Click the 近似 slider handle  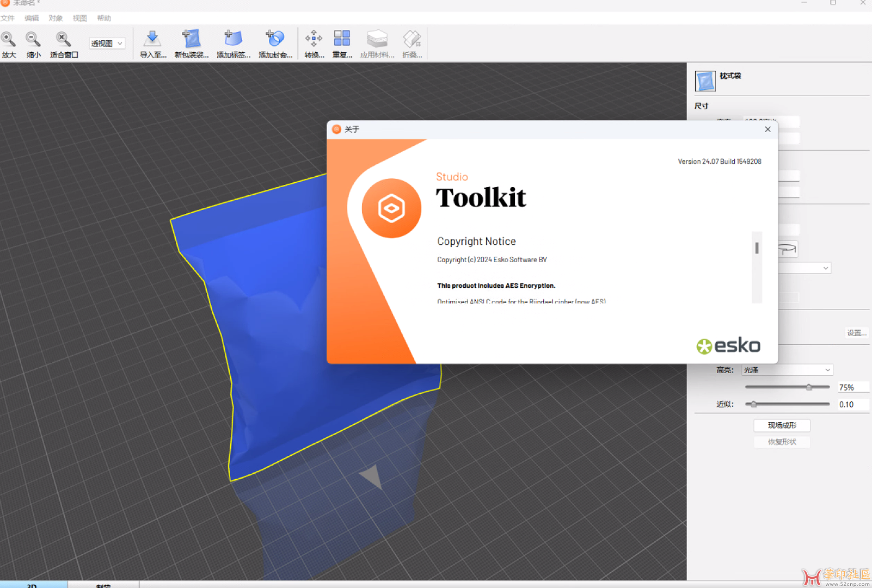pos(753,404)
